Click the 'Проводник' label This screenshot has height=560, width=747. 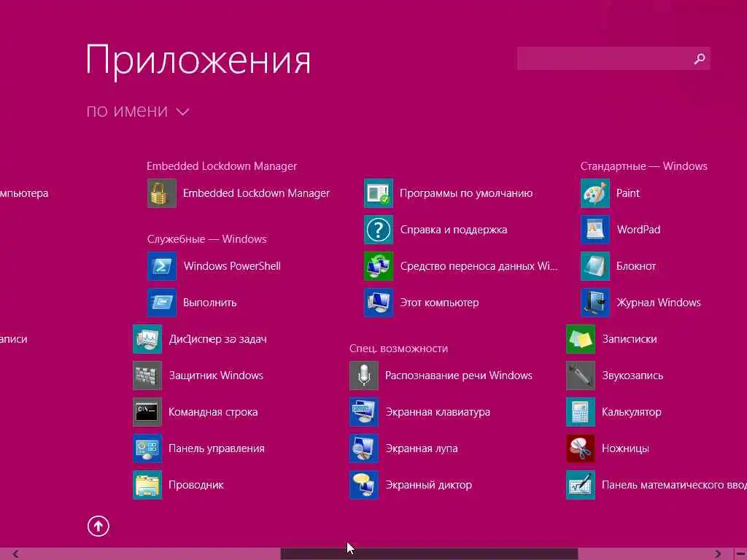pyautogui.click(x=196, y=485)
